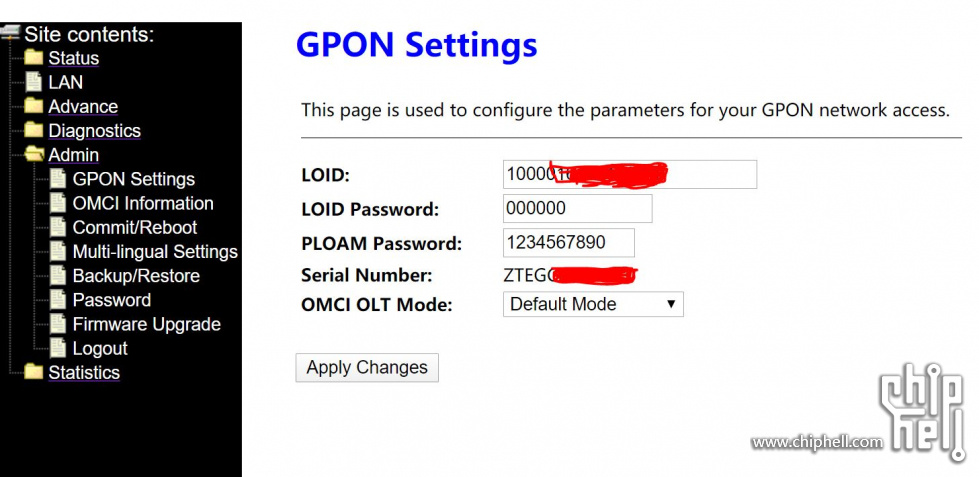The height and width of the screenshot is (477, 979).
Task: Focus the LOID Password input field
Action: (577, 208)
